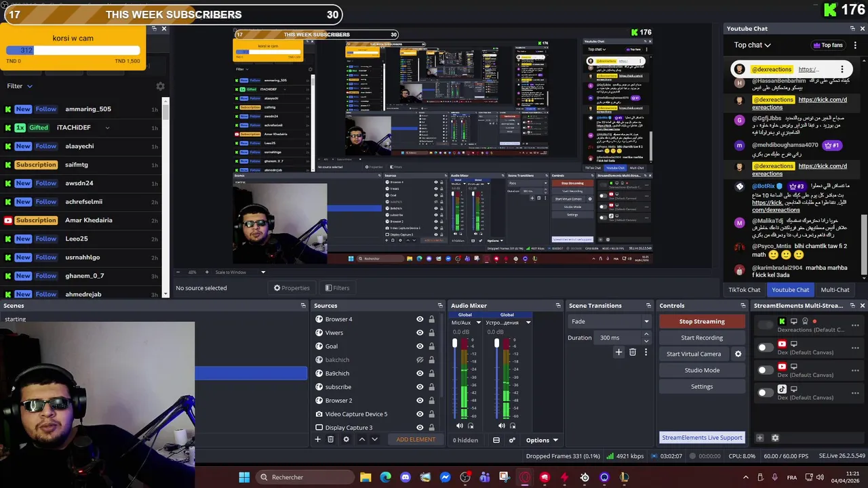Expand the iTACHiDEF gifted entry
Image resolution: width=868 pixels, height=488 pixels.
(107, 127)
